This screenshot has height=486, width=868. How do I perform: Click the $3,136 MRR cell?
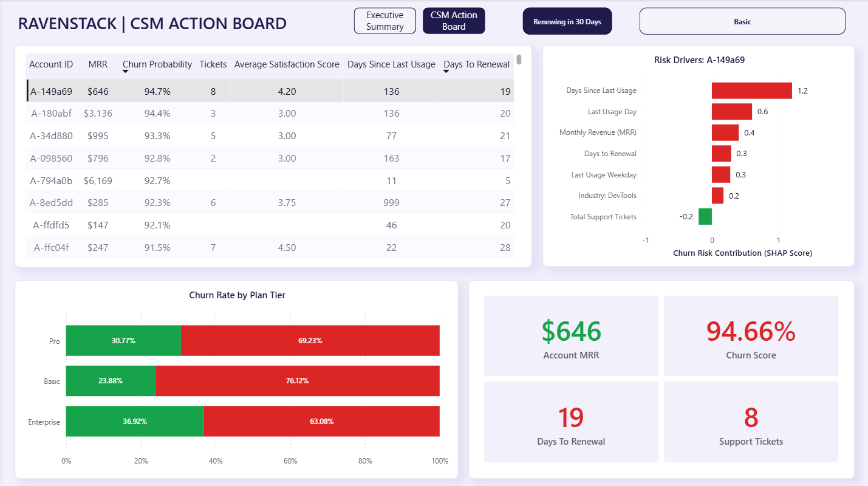pos(98,114)
